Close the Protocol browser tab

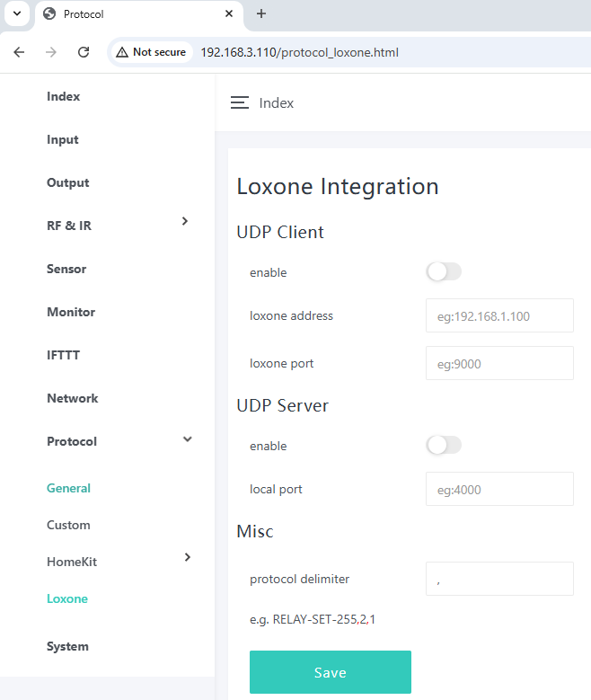coord(229,14)
